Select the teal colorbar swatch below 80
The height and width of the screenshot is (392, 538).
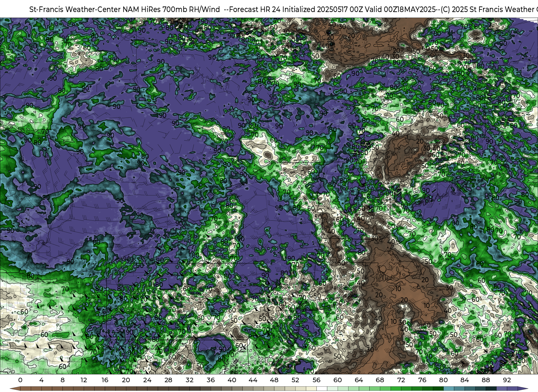point(449,389)
